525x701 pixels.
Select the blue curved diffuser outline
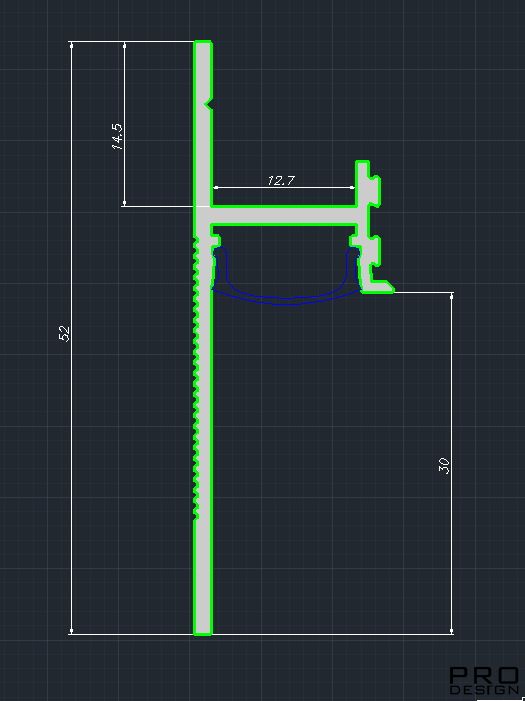(x=286, y=279)
